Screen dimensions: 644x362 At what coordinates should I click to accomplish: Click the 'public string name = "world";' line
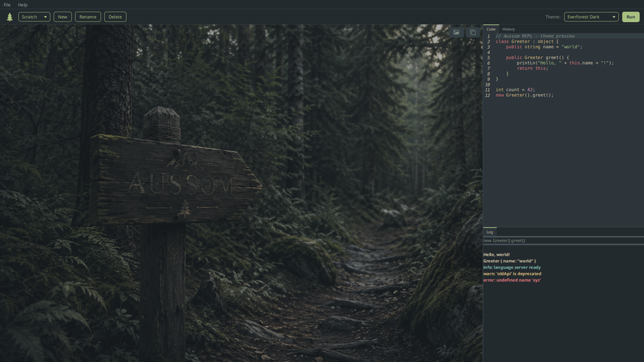544,47
